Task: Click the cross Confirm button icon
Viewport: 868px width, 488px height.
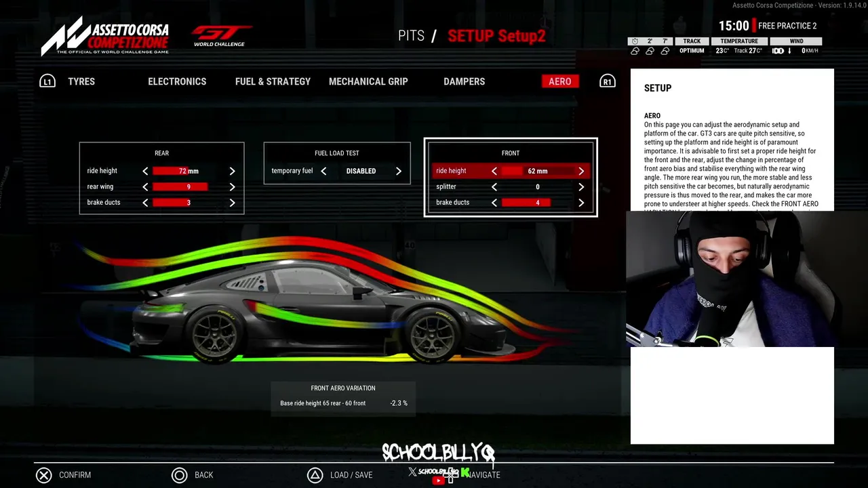Action: [x=44, y=475]
